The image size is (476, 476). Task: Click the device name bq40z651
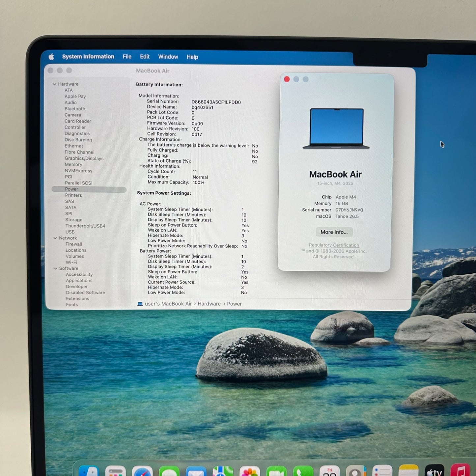(202, 107)
